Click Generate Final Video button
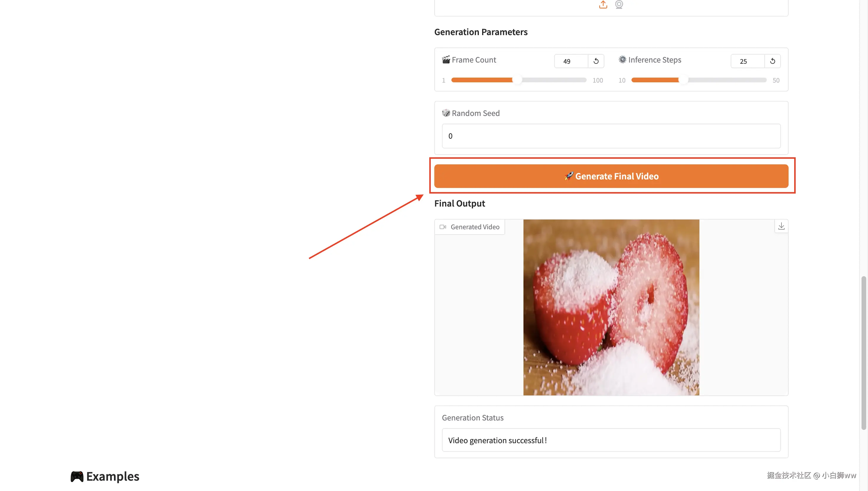This screenshot has height=491, width=868. (611, 176)
